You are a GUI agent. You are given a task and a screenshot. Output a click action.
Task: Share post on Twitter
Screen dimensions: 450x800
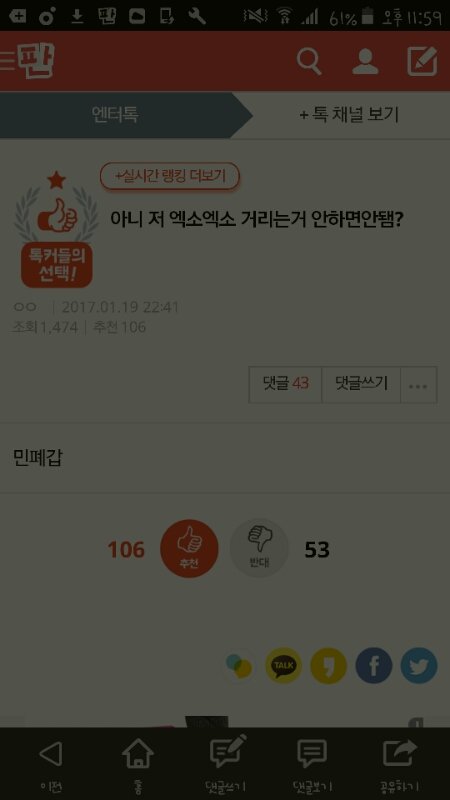[419, 665]
